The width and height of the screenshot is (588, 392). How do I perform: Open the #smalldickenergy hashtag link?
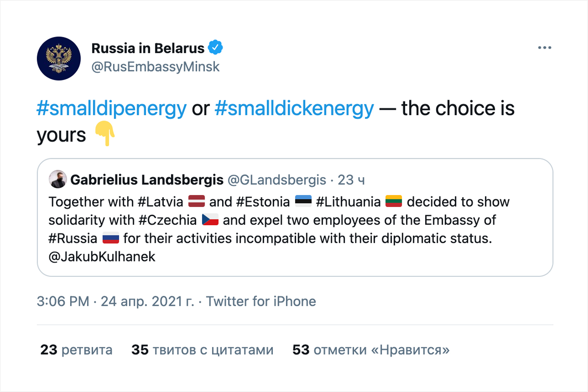294,108
